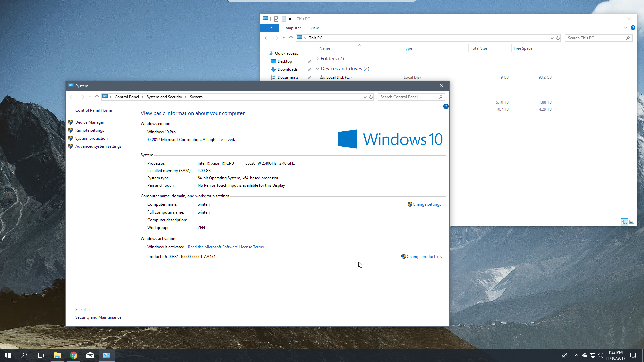Collapse the Devices and drives group
Screen dimensions: 644x362
tap(317, 69)
